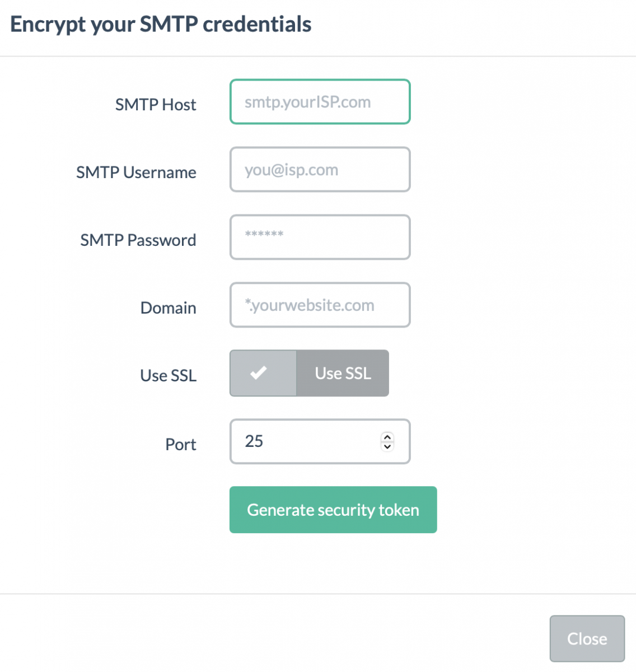Screen dimensions: 636x672
Task: Click the Port label text
Action: point(180,445)
